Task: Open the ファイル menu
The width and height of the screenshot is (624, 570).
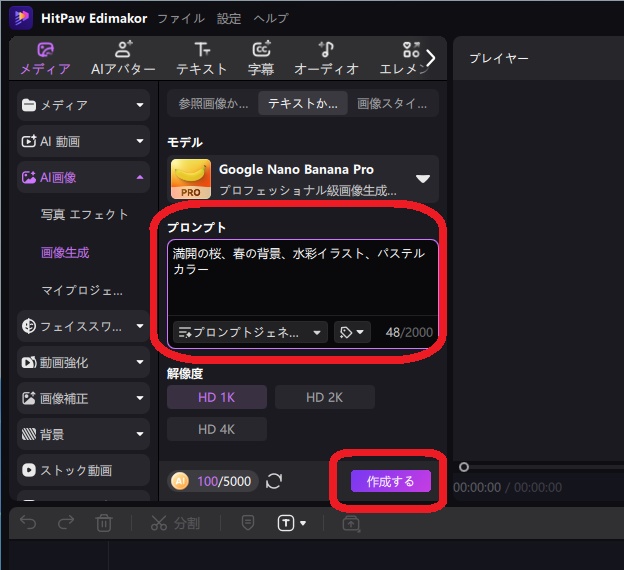Action: click(x=181, y=18)
